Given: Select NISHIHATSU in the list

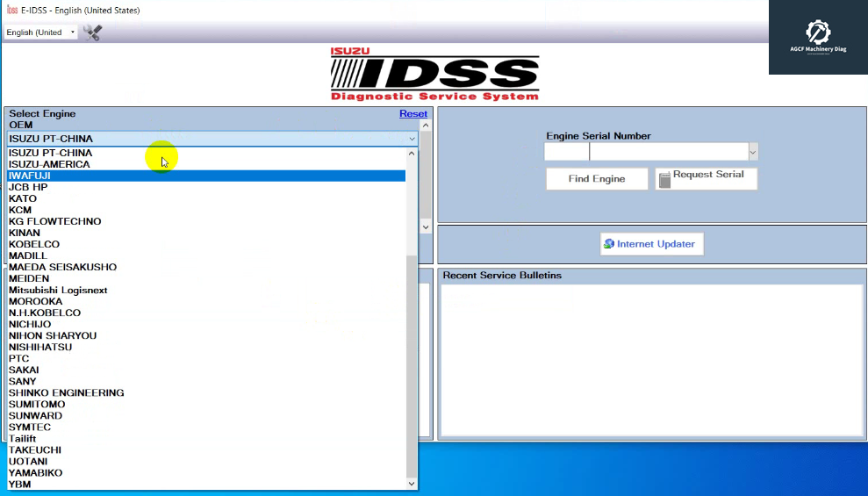Looking at the screenshot, I should click(206, 347).
